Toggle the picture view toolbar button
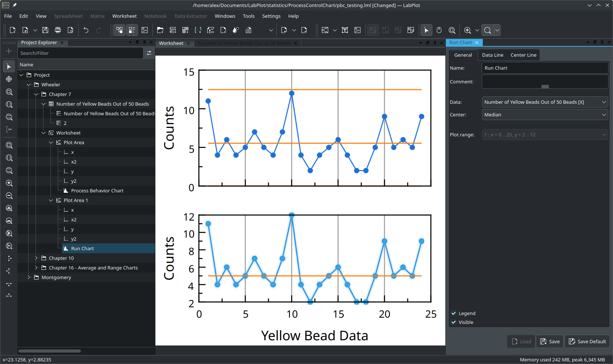The image size is (613, 364). pos(145,30)
